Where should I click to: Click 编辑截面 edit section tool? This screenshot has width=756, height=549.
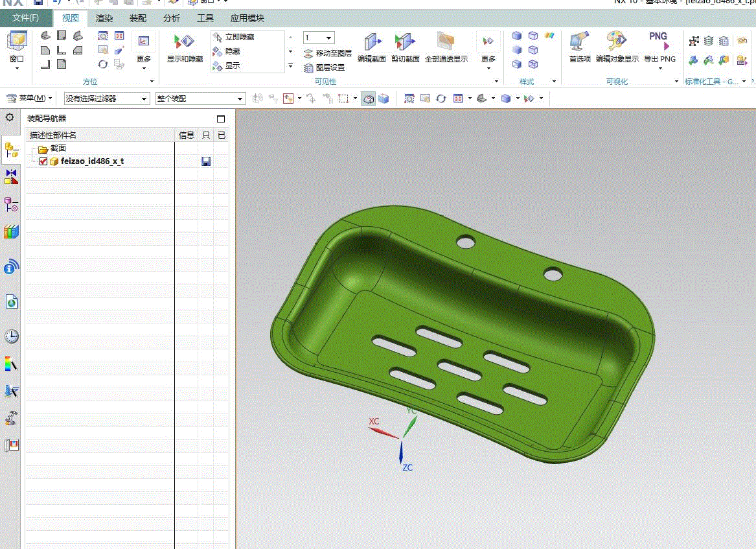point(372,48)
